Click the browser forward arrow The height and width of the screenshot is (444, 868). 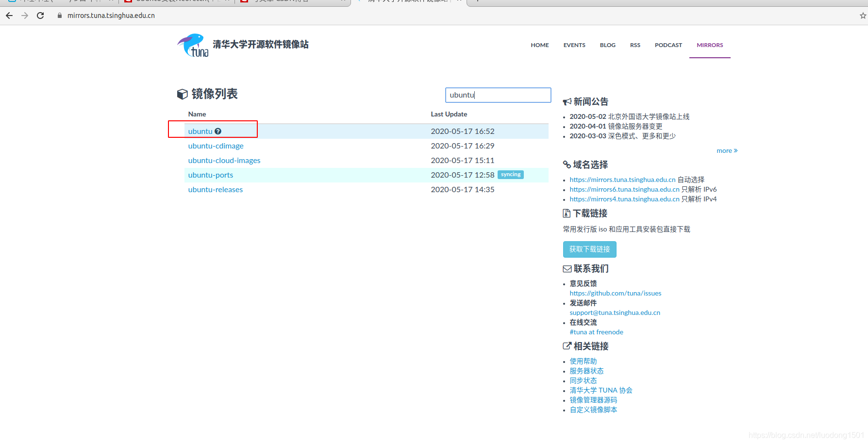pos(25,16)
